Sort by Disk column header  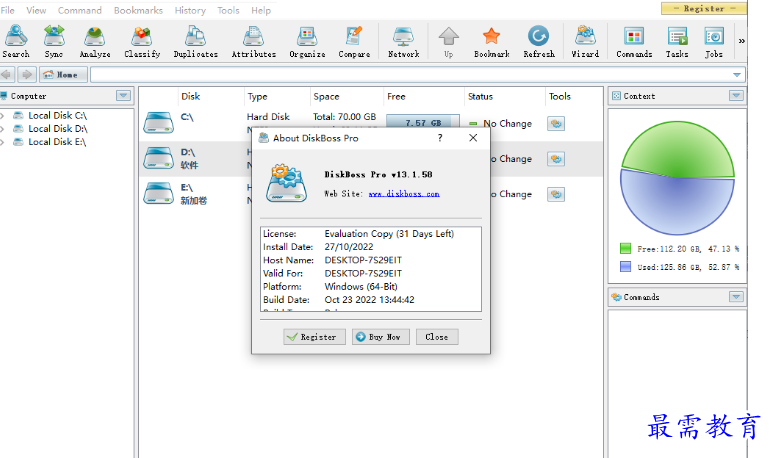pyautogui.click(x=191, y=97)
